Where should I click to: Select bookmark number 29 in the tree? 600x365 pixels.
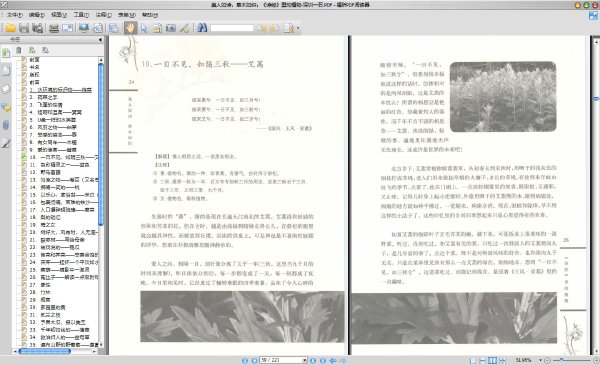tap(40, 300)
